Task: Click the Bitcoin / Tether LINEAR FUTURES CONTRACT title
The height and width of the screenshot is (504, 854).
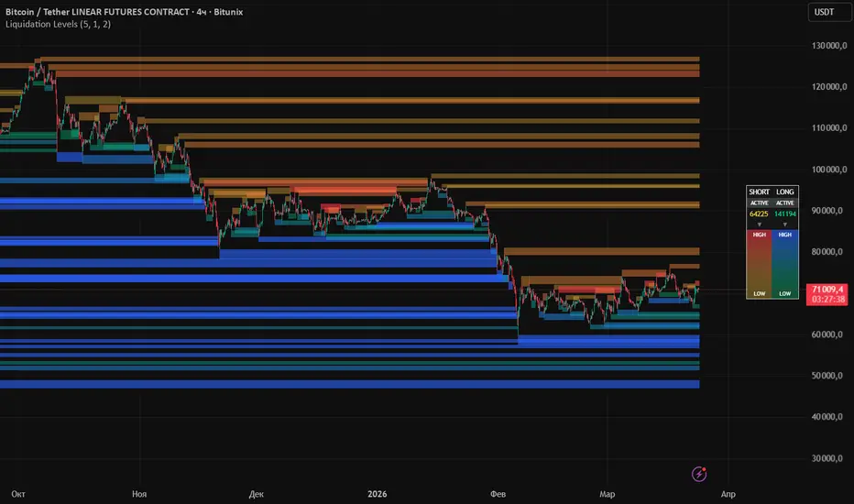Action: point(97,11)
